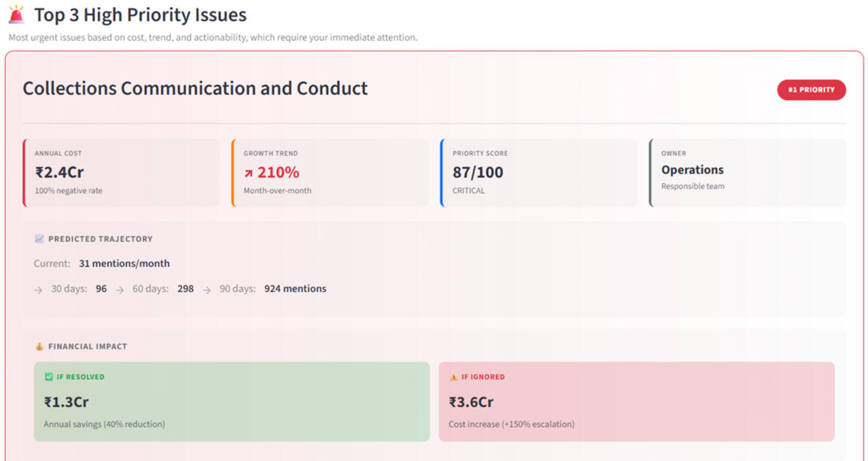Click the 31 mentions/month current value

pos(124,263)
